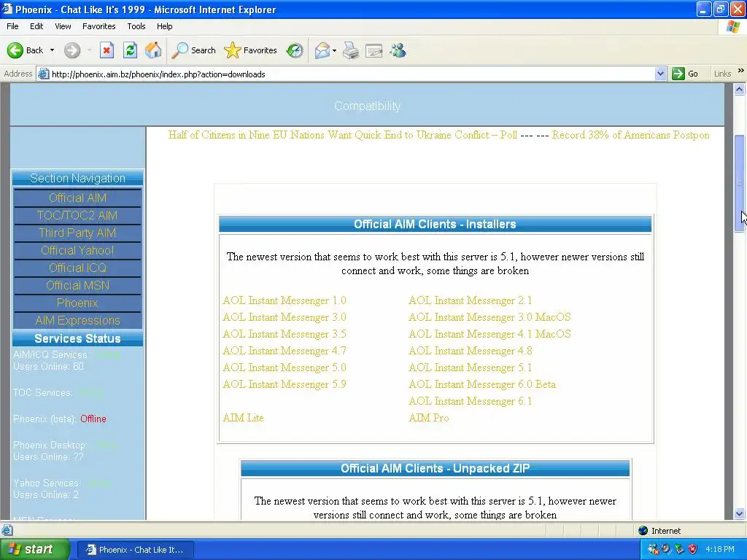Click the Forward arrow icon
Image resolution: width=747 pixels, height=560 pixels.
point(72,50)
